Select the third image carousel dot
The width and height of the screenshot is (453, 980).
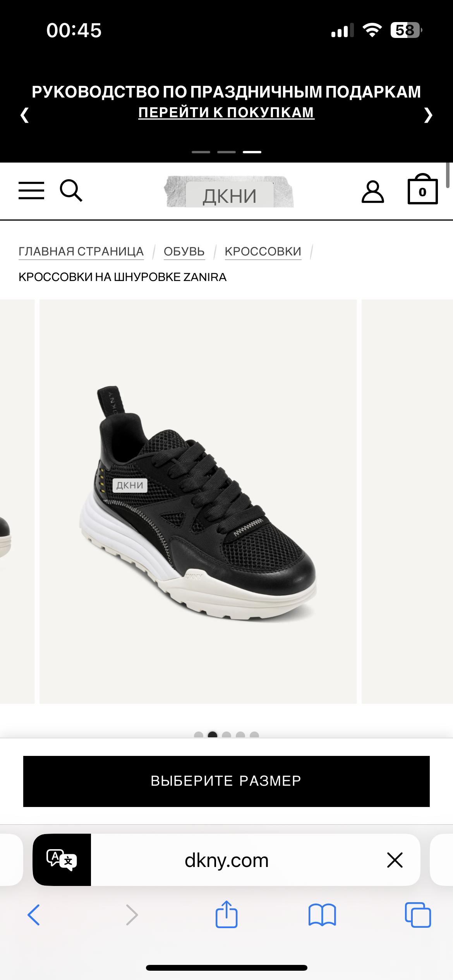click(x=226, y=735)
